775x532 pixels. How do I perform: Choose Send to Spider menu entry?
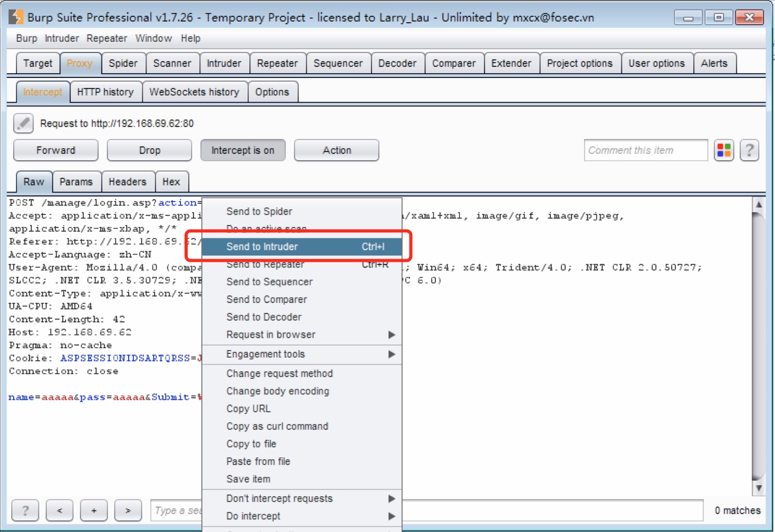pos(302,211)
